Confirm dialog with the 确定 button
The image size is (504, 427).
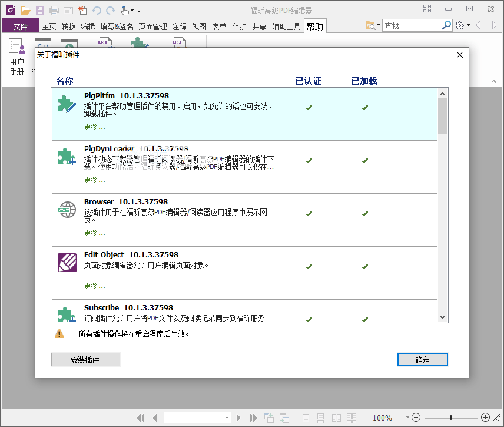422,360
